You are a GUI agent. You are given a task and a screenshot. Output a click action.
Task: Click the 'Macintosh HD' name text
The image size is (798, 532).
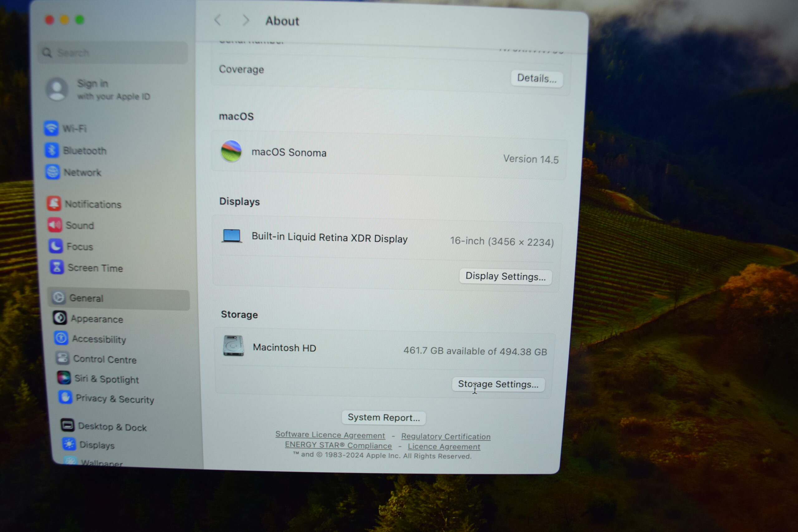pos(285,348)
